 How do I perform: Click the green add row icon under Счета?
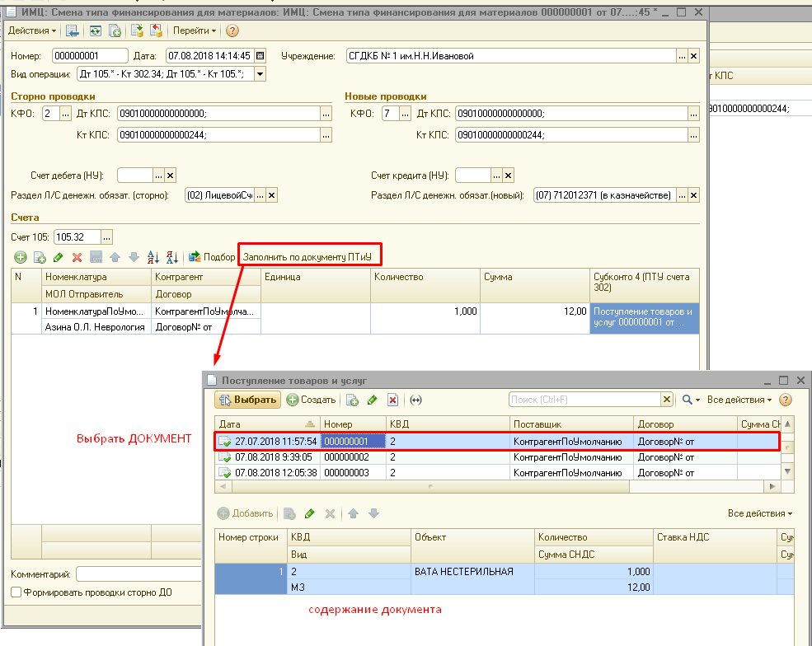[x=21, y=257]
